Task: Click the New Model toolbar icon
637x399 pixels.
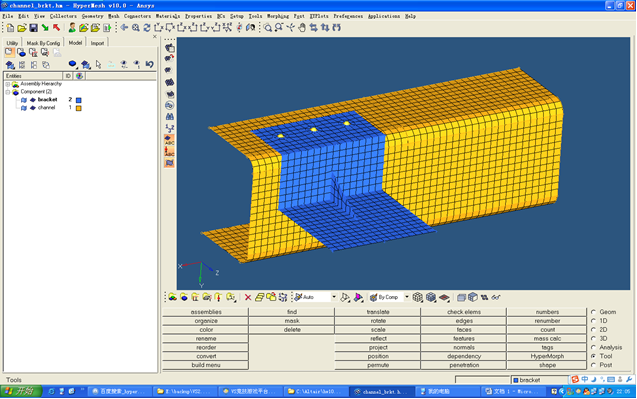Action: tap(10, 28)
